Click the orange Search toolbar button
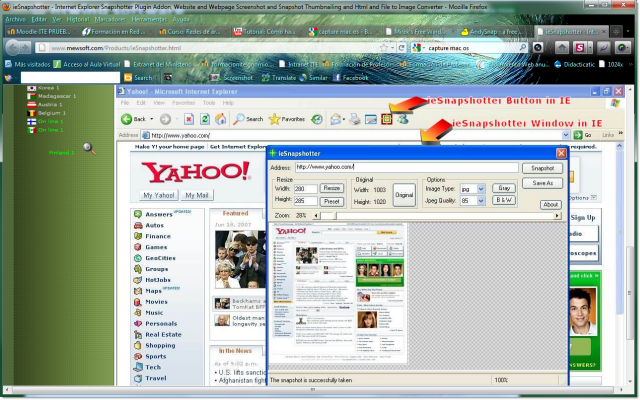640x400 pixels. point(138,78)
